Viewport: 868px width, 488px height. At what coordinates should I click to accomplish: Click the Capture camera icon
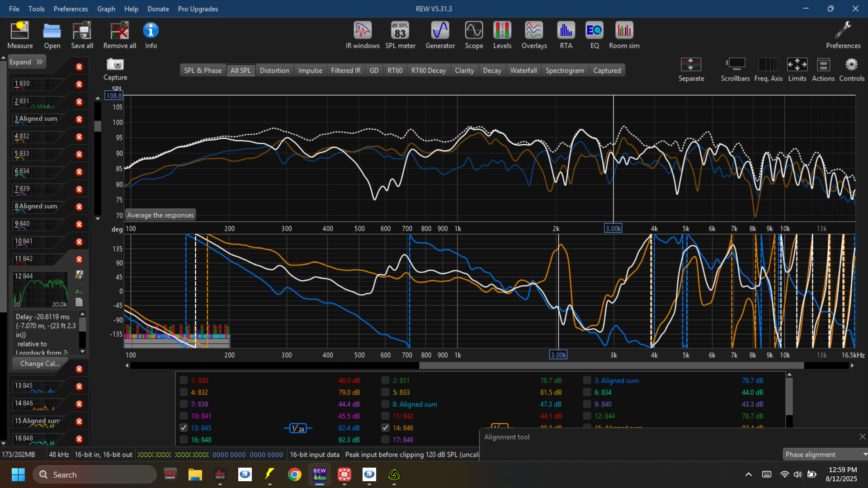click(x=115, y=65)
